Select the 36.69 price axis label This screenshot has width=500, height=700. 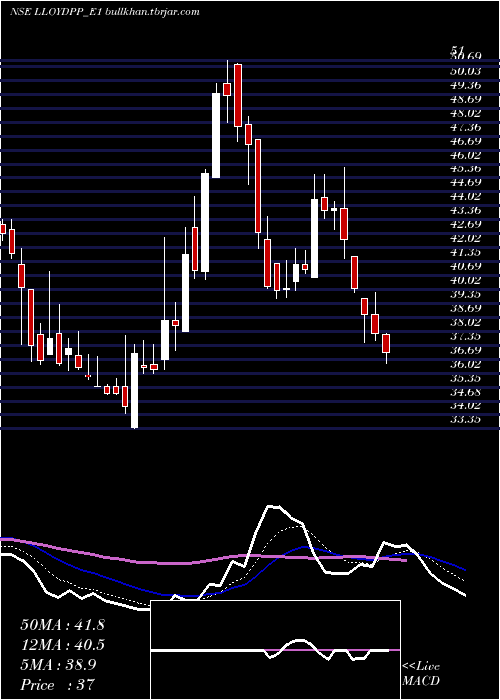(x=466, y=350)
